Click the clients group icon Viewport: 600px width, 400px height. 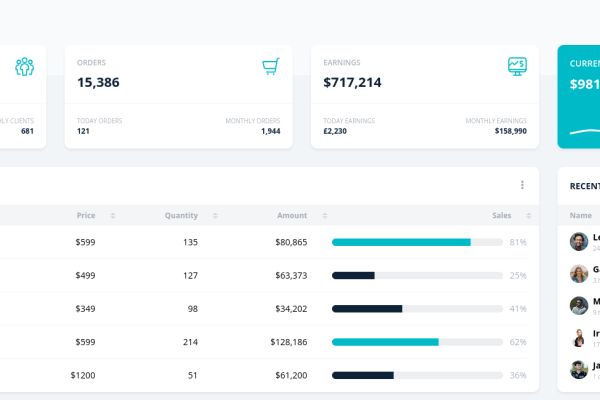click(x=24, y=67)
